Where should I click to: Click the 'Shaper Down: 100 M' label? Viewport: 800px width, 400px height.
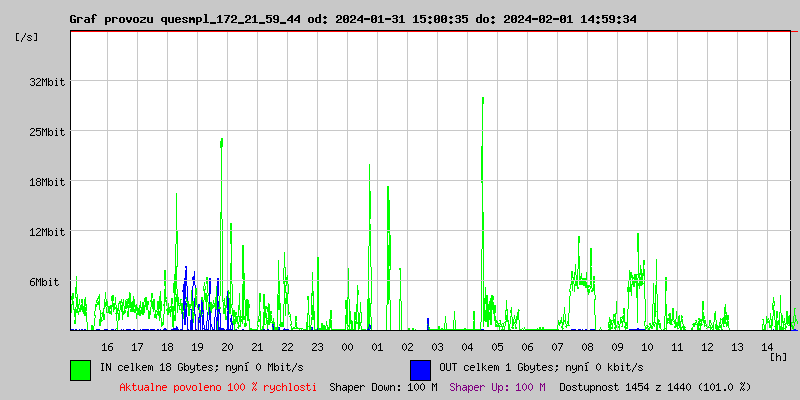coord(383,387)
